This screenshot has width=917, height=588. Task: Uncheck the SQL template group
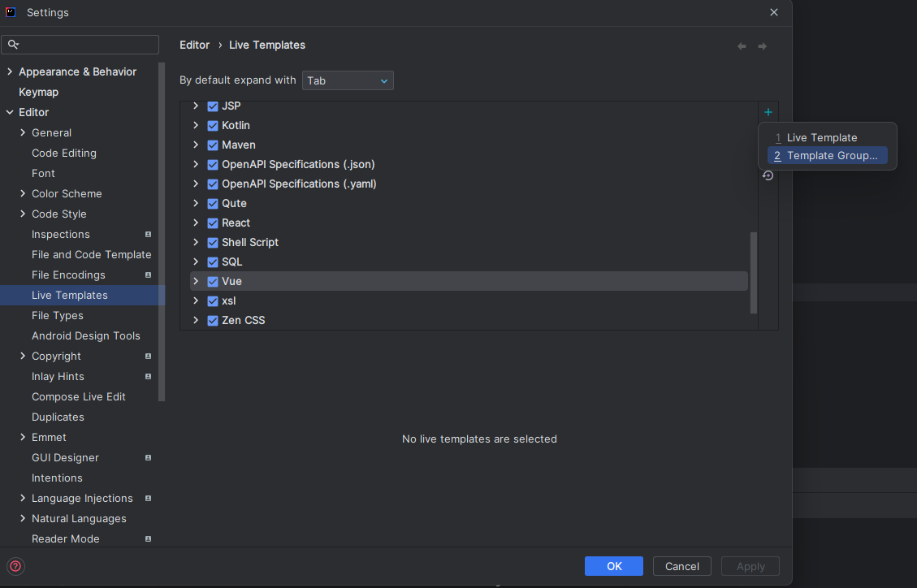(212, 262)
